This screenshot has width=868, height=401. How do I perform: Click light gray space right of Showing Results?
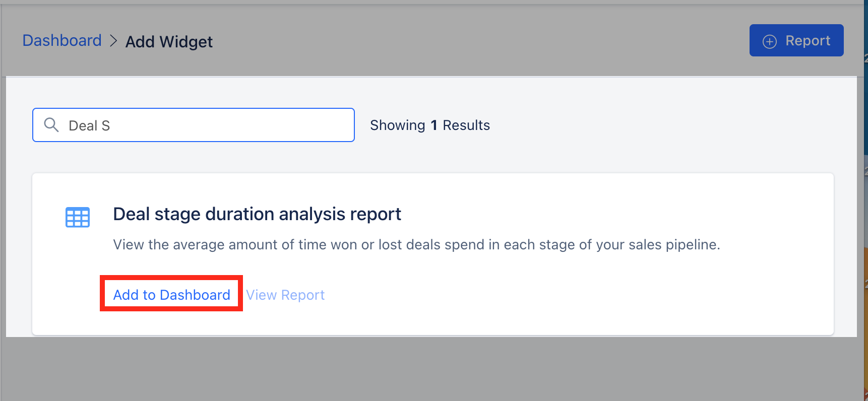(655, 125)
